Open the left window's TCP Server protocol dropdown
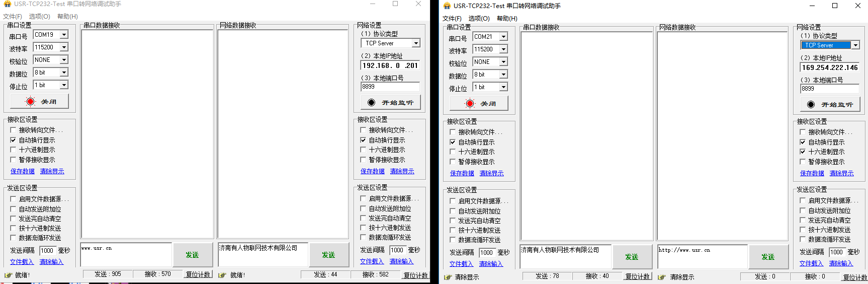This screenshot has width=868, height=284. pyautogui.click(x=416, y=43)
